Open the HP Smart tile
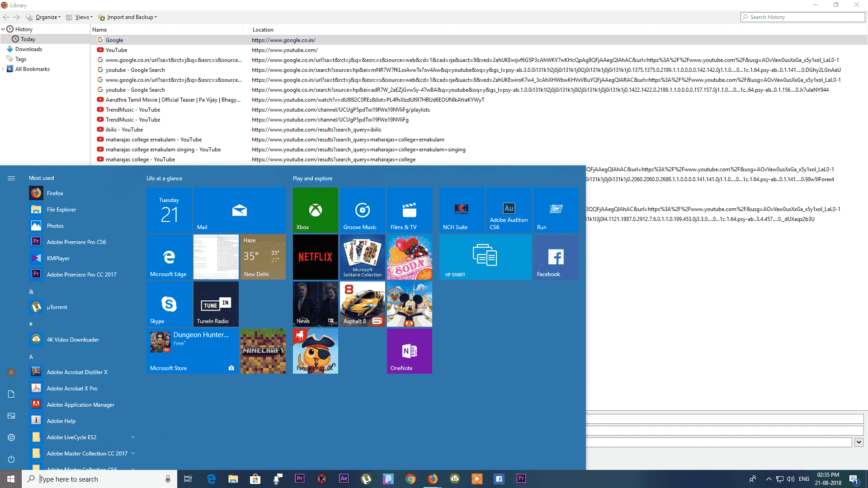Viewport: 868px width, 488px height. 485,257
